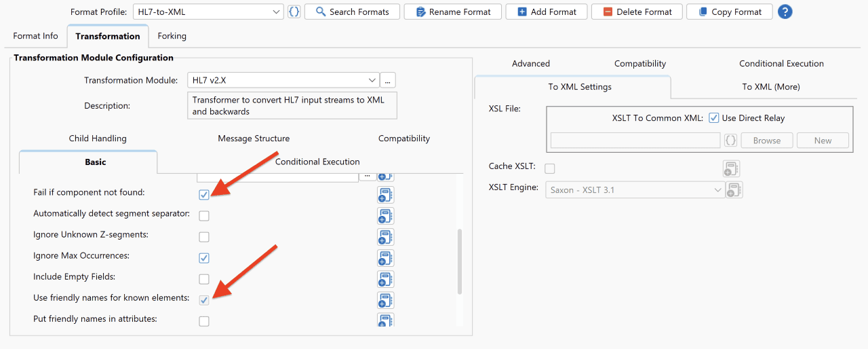
Task: Click the config icon next to XSLT Engine dropdown
Action: (734, 190)
